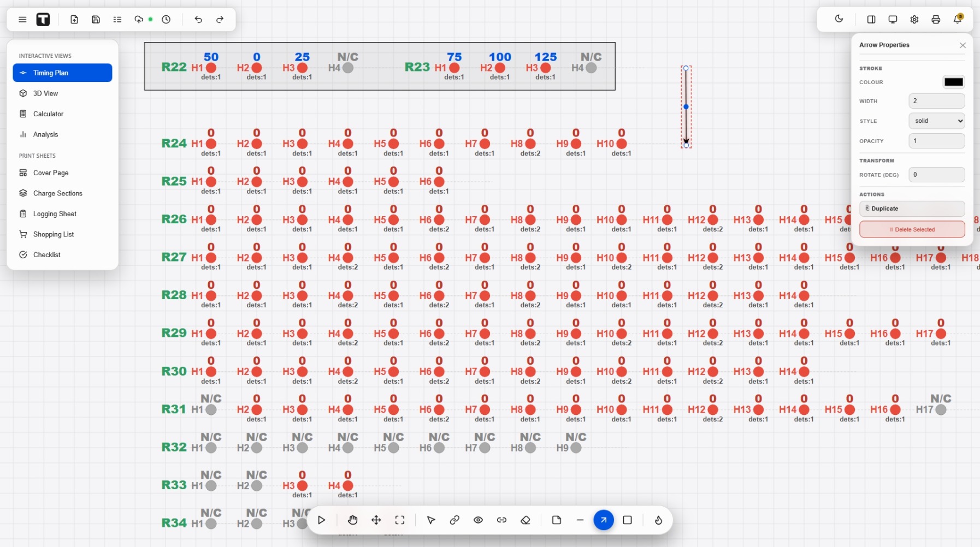Open the Calculator view
This screenshot has height=547, width=980.
[62, 114]
